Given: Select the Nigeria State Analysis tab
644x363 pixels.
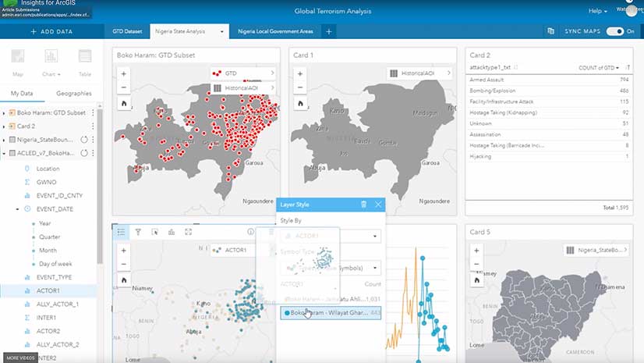Looking at the screenshot, I should 180,31.
